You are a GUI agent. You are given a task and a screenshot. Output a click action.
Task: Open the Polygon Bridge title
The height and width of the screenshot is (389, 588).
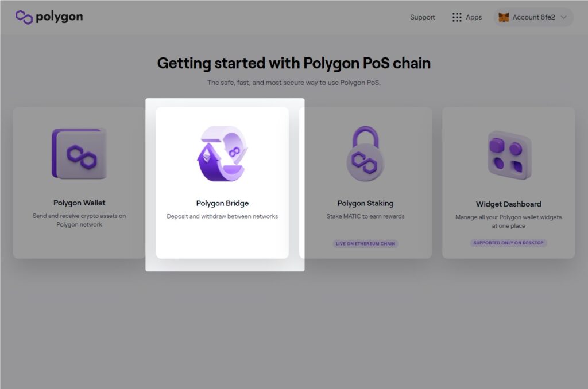click(222, 203)
